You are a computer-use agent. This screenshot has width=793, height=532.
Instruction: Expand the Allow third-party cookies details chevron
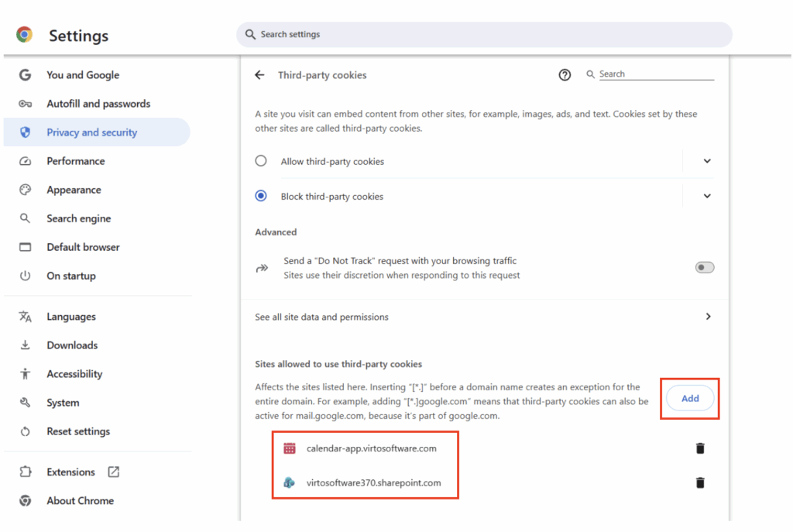pos(706,161)
